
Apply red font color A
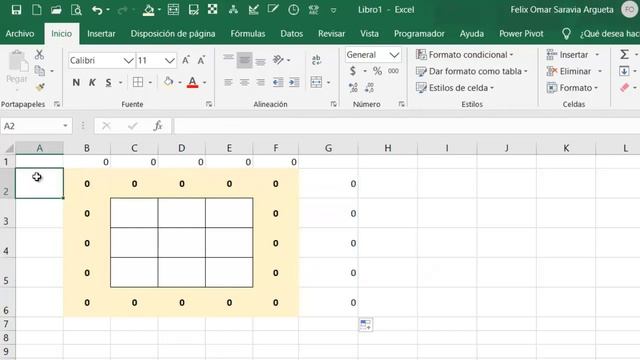pyautogui.click(x=193, y=82)
